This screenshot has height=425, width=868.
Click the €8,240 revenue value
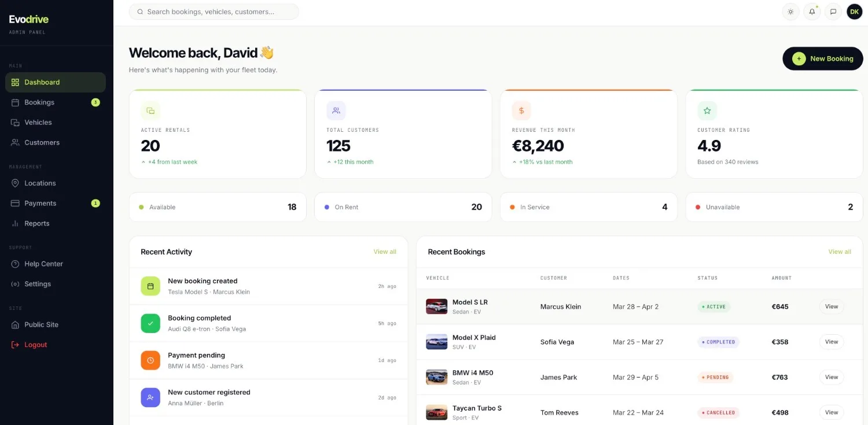pyautogui.click(x=538, y=146)
